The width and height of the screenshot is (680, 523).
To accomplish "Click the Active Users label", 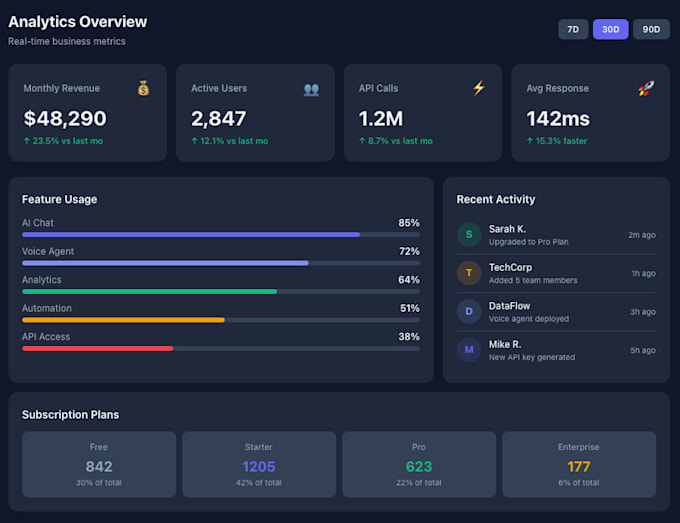I will coord(219,88).
